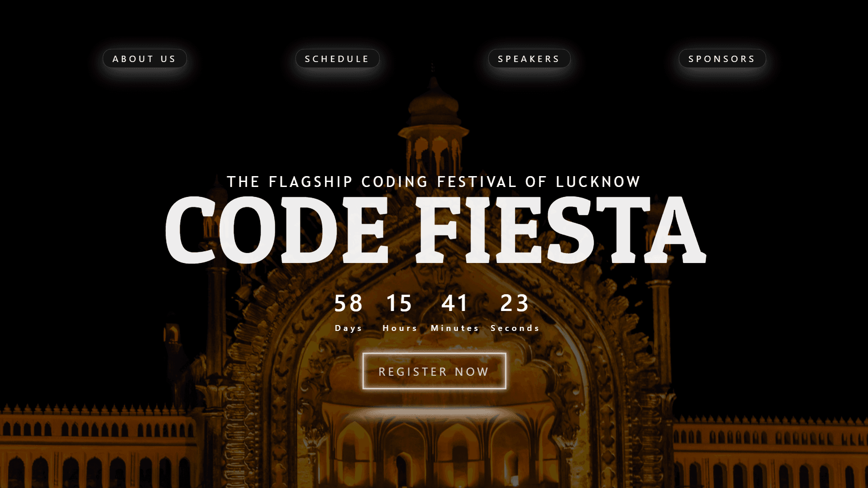Click the 58 days countdown number

coord(348,303)
